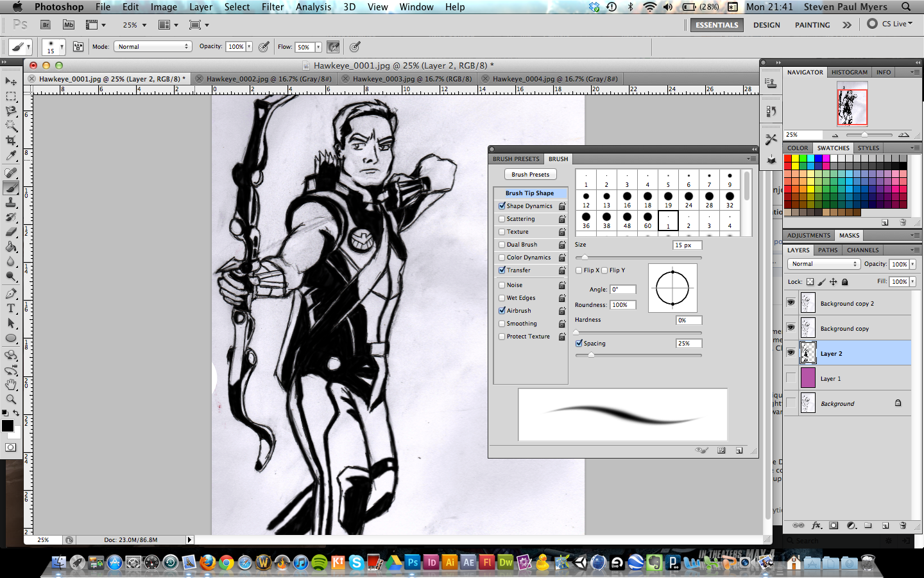924x578 pixels.
Task: Select the Zoom tool
Action: (x=11, y=399)
